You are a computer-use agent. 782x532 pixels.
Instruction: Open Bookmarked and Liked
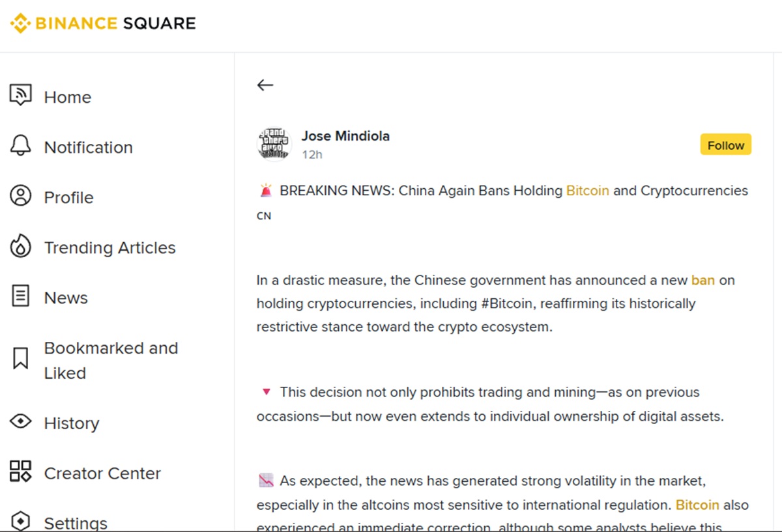click(111, 360)
